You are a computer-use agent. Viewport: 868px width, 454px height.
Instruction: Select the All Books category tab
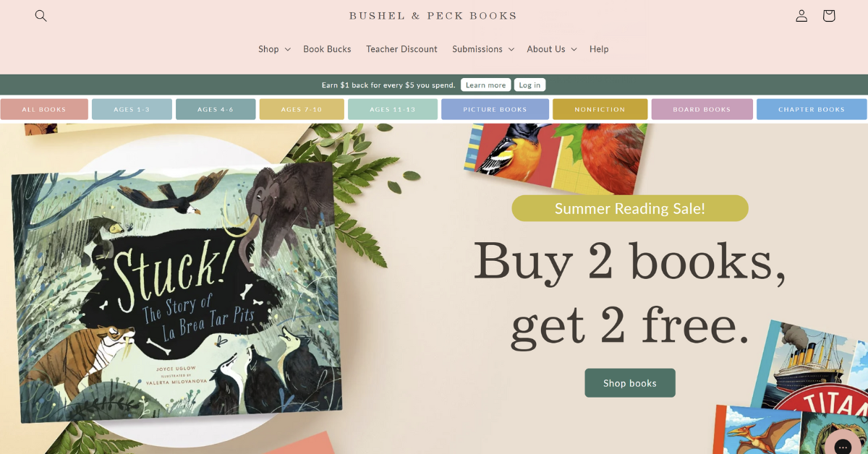(x=44, y=109)
